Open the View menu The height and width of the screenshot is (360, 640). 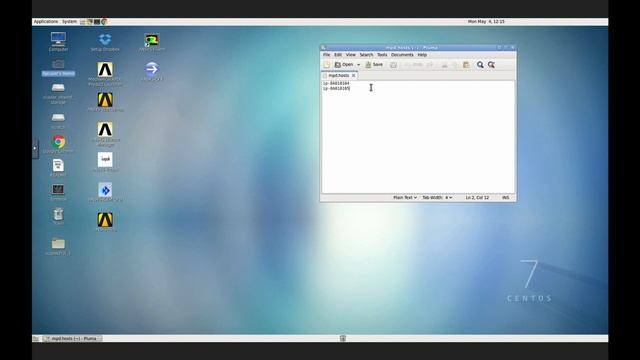(x=351, y=55)
